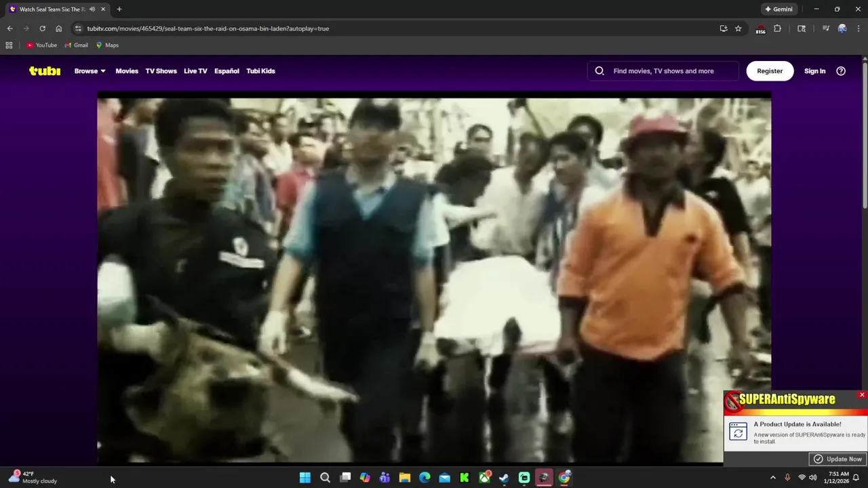Open Windows taskbar search

coord(325,478)
